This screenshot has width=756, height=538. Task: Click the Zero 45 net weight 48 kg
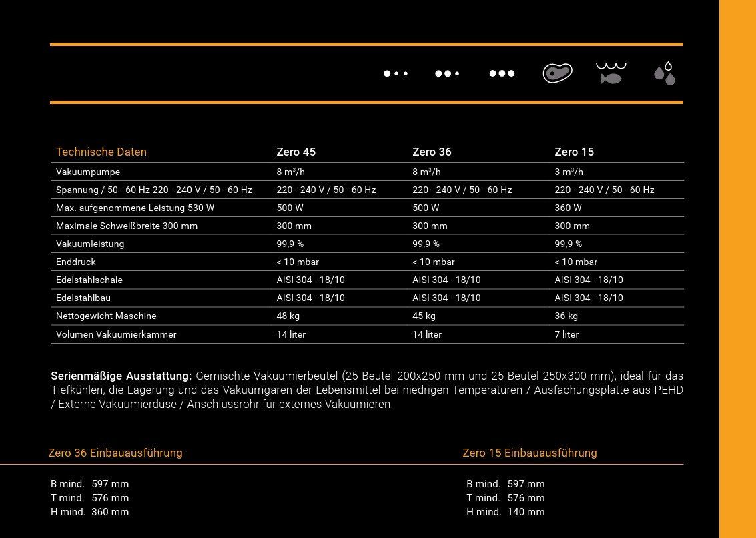(288, 316)
